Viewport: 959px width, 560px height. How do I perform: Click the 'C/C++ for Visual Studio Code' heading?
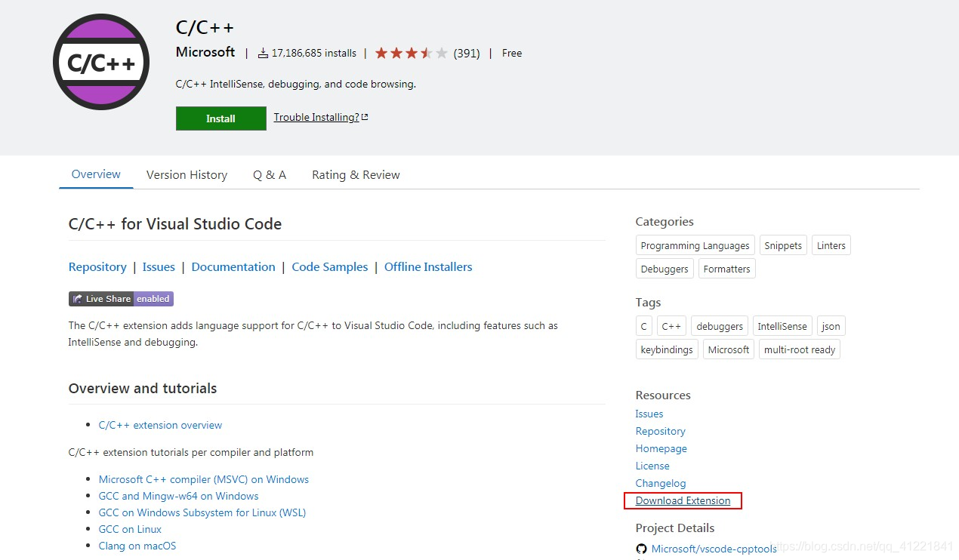175,224
